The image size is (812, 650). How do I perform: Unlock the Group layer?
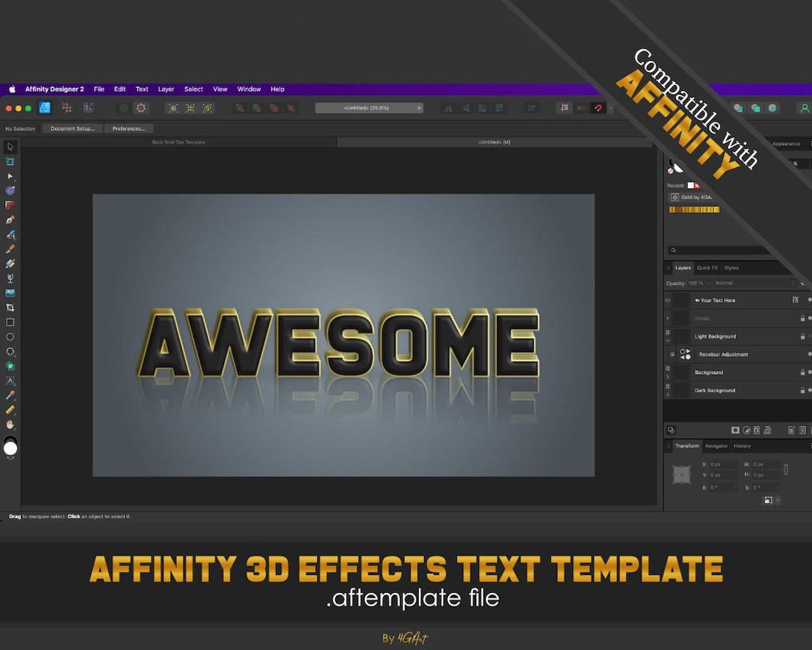pyautogui.click(x=802, y=318)
